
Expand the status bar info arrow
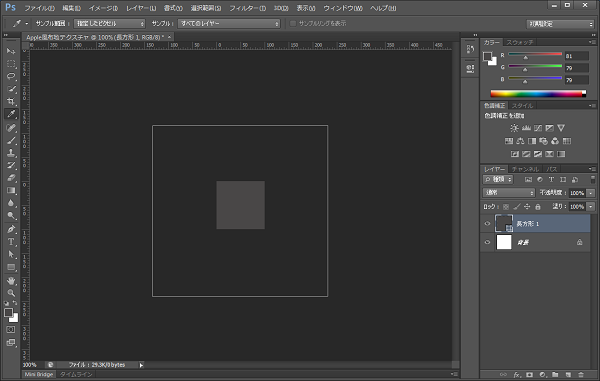pyautogui.click(x=141, y=365)
